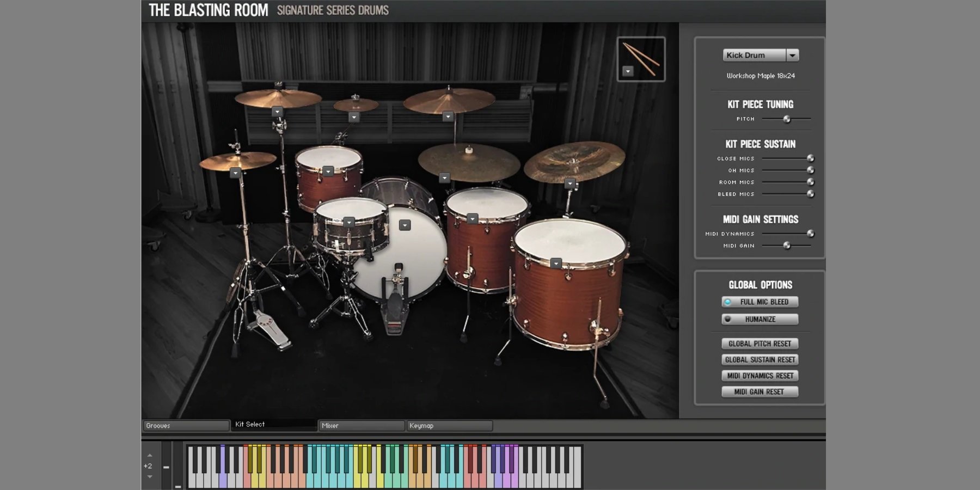Click the china cymbal arrow marker

[569, 184]
